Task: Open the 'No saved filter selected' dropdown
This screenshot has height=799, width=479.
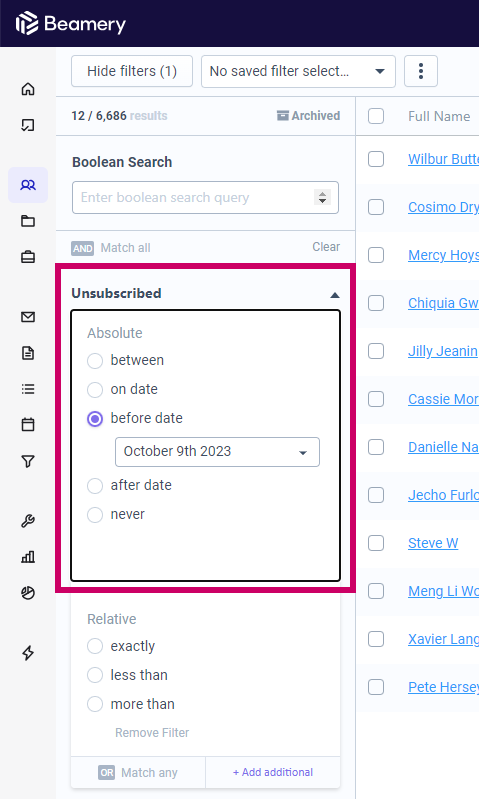Action: point(299,71)
